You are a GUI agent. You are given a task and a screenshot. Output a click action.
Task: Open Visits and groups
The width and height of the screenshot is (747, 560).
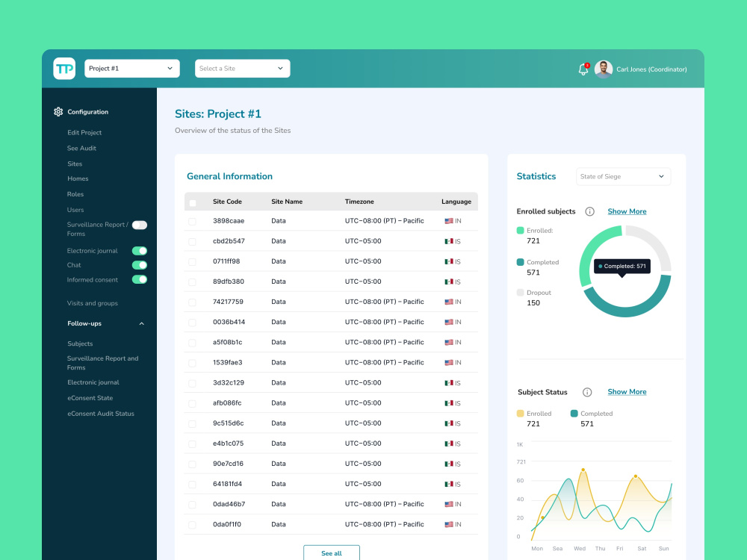coord(93,303)
